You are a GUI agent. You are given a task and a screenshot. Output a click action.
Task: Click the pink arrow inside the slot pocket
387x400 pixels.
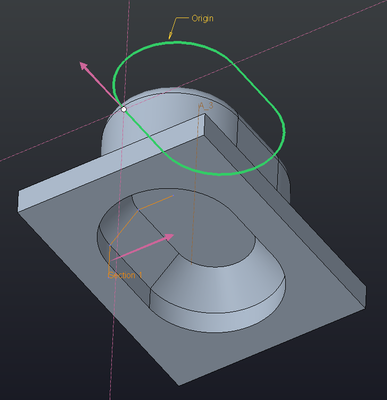[142, 247]
